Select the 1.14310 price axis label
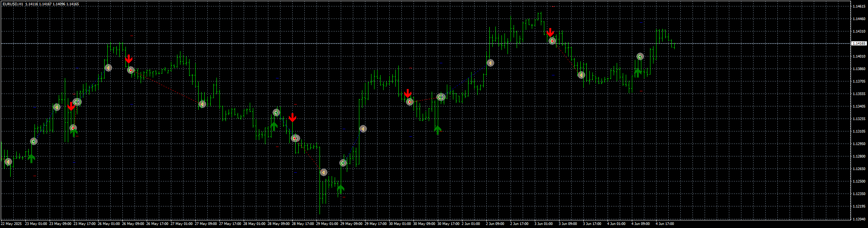Viewport: 868px width, 228px height. [x=859, y=31]
